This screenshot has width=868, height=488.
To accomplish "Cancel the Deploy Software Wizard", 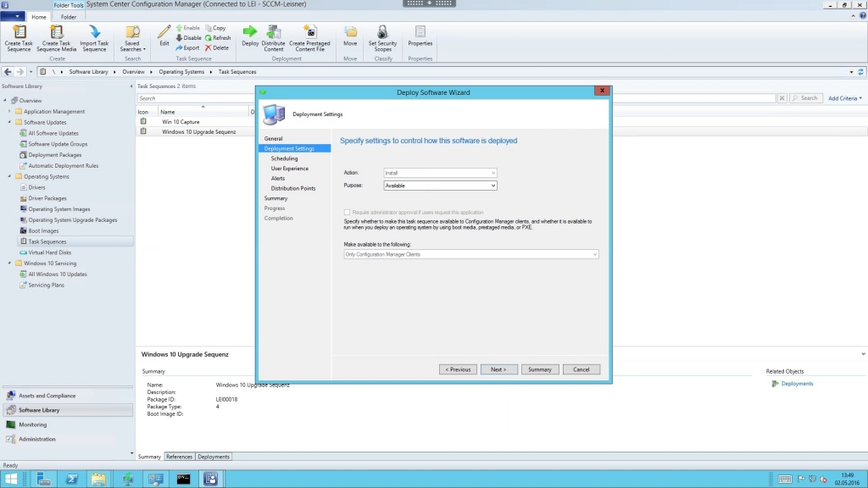I will (x=581, y=369).
